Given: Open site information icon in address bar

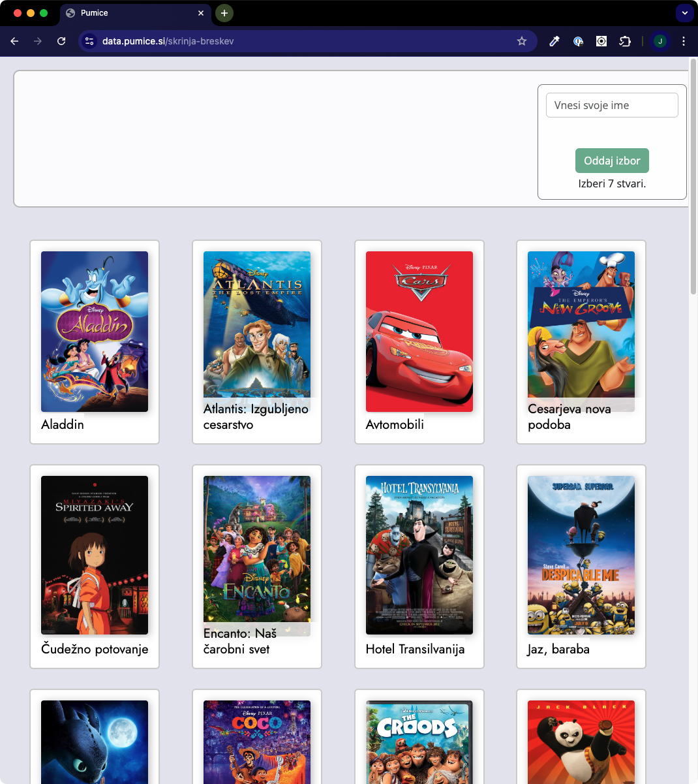Looking at the screenshot, I should pos(90,41).
